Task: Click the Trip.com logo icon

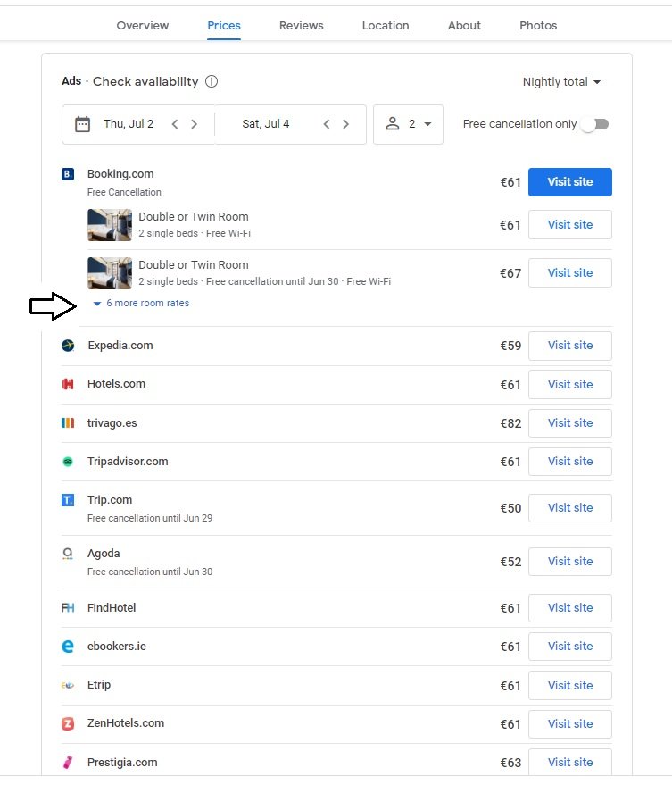Action: (68, 500)
